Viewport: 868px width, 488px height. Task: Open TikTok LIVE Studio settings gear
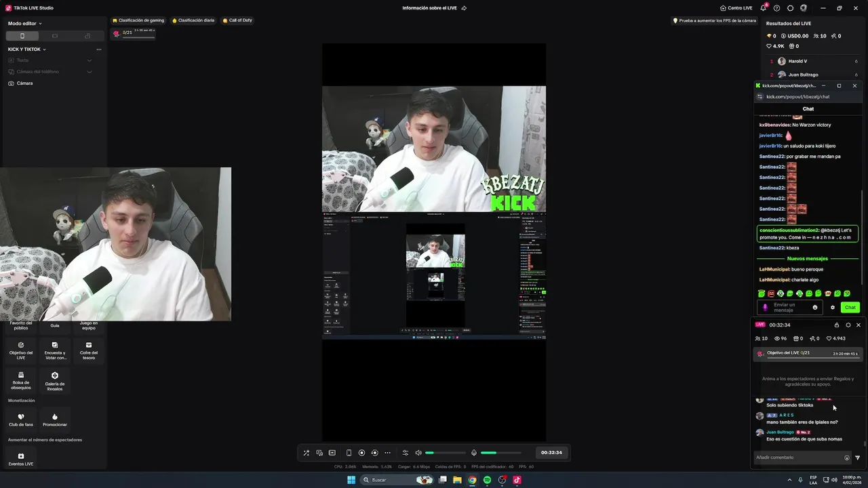(x=790, y=8)
